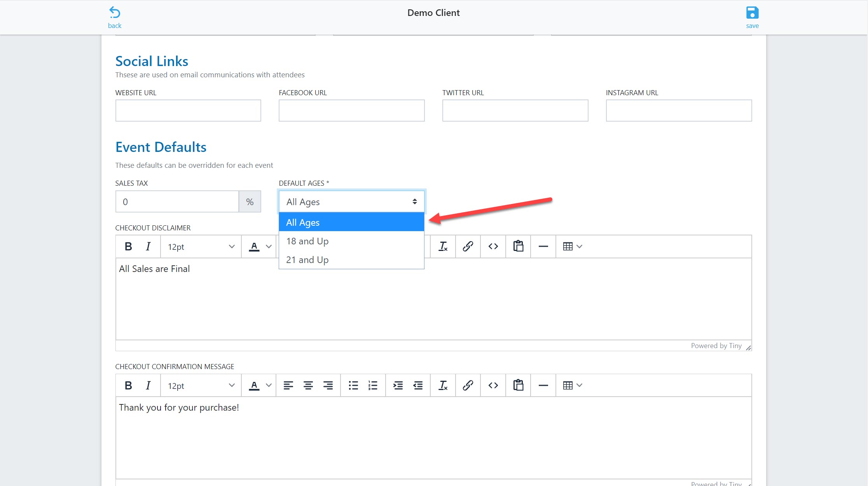
Task: Expand text color options in Checkout Disclaimer editor
Action: pyautogui.click(x=269, y=246)
